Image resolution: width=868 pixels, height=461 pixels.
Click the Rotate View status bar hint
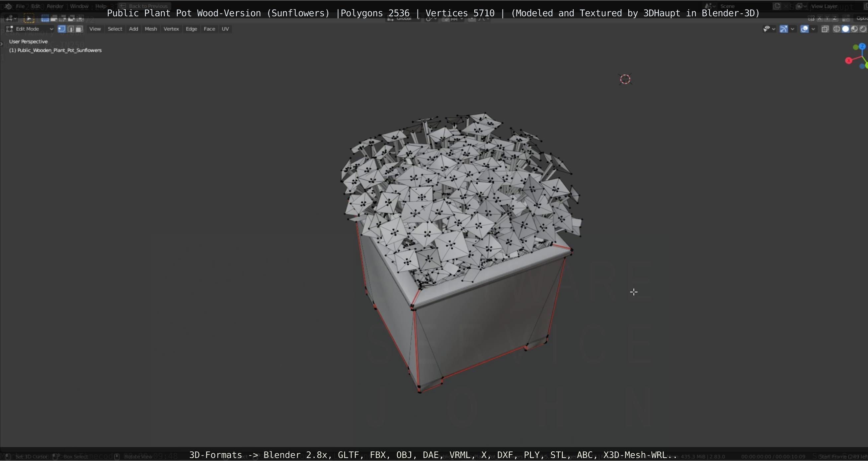tap(134, 457)
